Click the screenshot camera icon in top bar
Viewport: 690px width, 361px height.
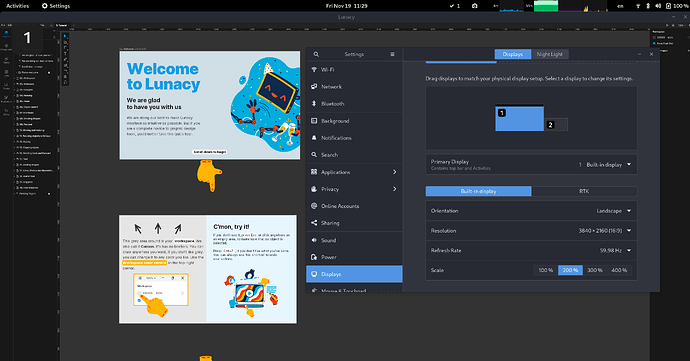coord(474,6)
